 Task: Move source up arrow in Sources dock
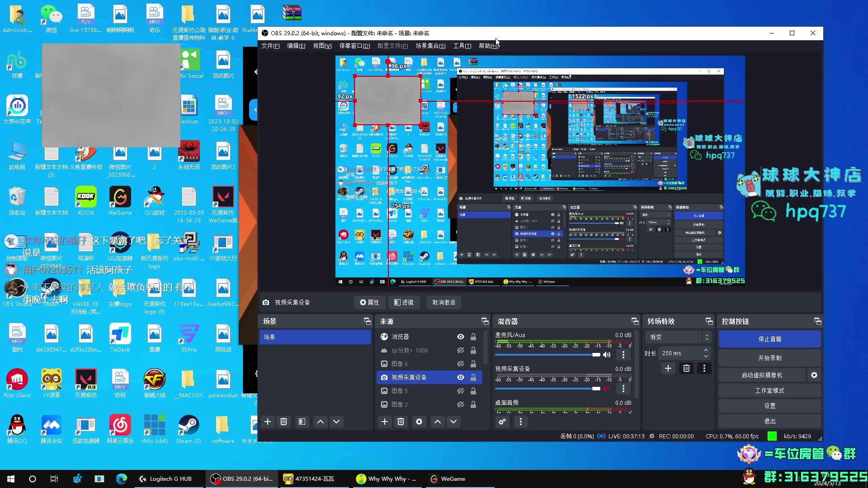pyautogui.click(x=438, y=422)
